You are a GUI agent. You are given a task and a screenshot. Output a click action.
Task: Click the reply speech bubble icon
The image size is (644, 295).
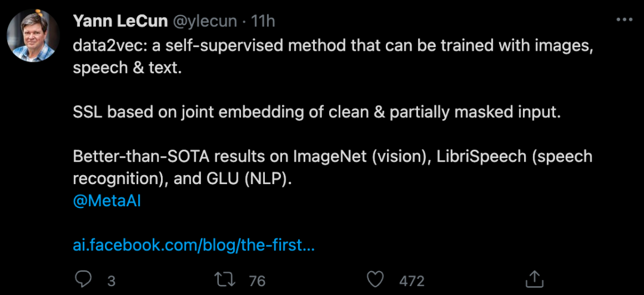85,280
